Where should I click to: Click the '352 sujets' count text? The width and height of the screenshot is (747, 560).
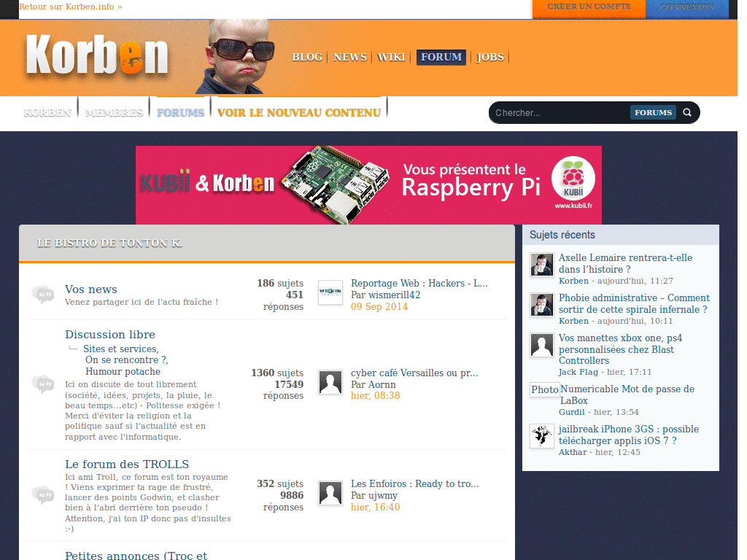(280, 484)
